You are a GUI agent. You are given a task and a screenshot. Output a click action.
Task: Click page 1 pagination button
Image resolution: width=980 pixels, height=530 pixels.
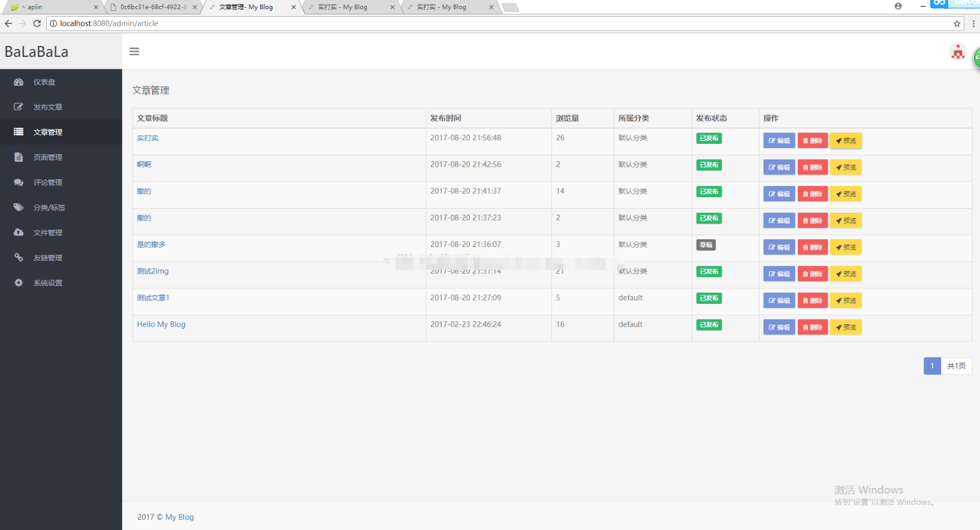tap(932, 366)
